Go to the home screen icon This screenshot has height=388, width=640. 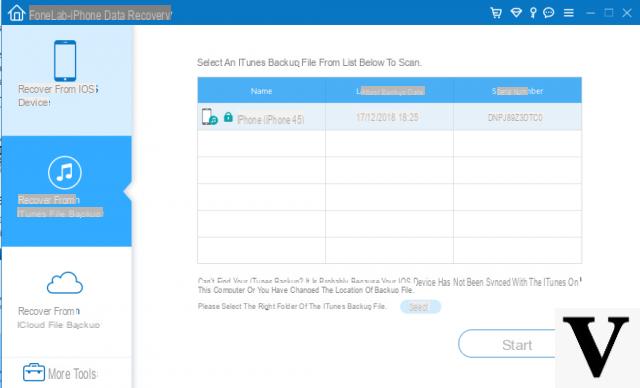tap(17, 13)
